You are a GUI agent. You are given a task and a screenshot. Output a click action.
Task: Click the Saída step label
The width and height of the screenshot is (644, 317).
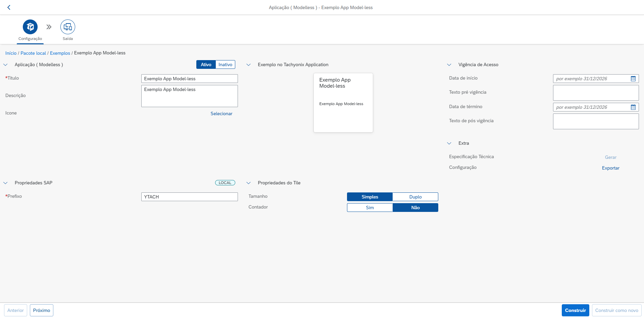68,39
